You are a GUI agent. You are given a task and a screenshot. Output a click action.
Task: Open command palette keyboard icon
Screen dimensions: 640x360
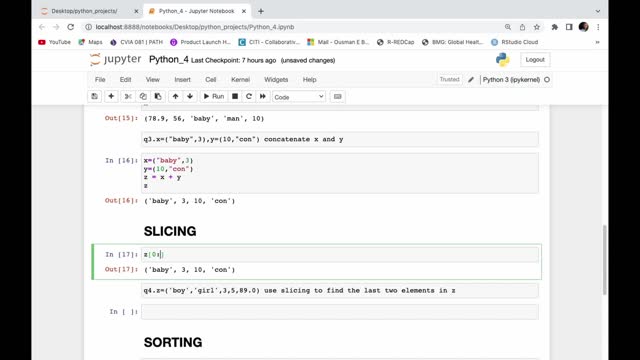pos(338,97)
